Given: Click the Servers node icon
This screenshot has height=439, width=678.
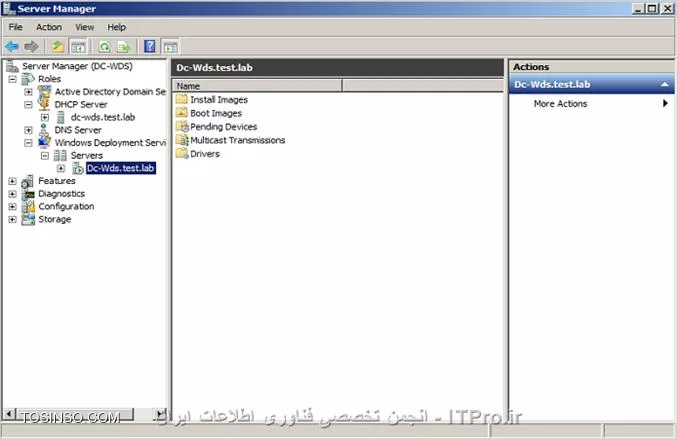Looking at the screenshot, I should [x=60, y=155].
